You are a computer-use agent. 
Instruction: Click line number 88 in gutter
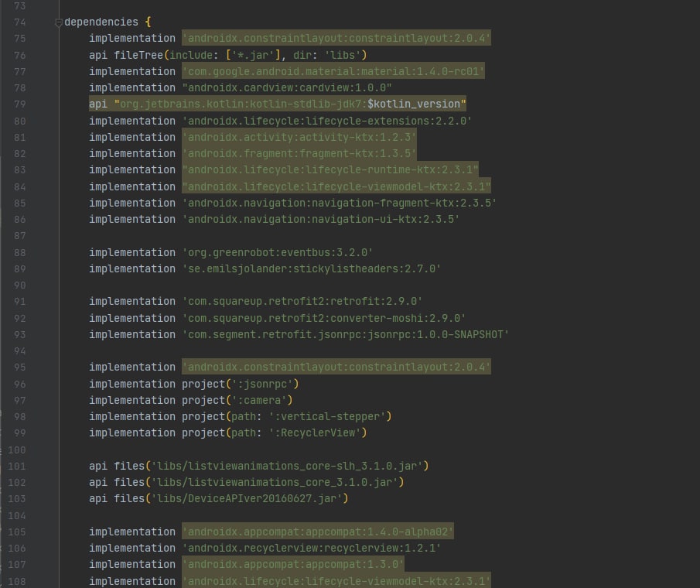pos(19,253)
